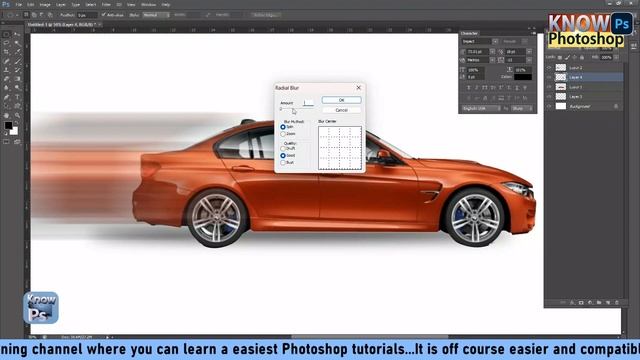Image resolution: width=640 pixels, height=360 pixels.
Task: Click Cancel in Radial Blur dialog
Action: click(x=341, y=110)
